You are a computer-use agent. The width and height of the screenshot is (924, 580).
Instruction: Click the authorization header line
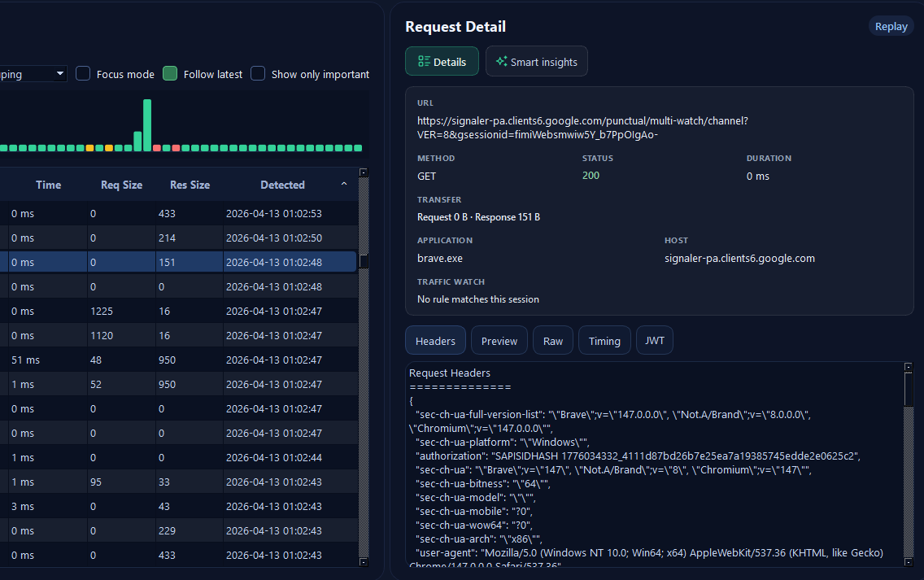(x=638, y=456)
